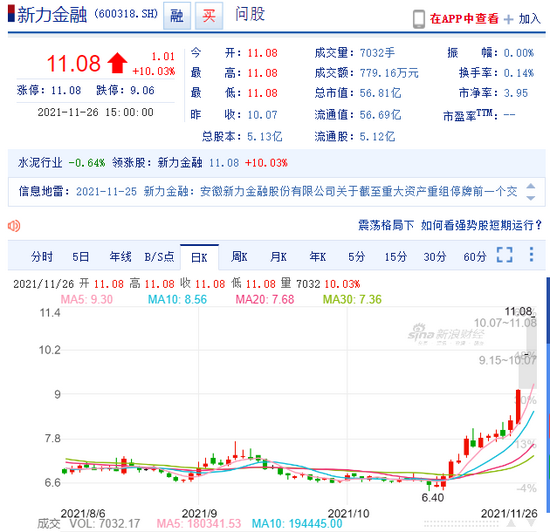Click volume MA5: 180341.53 label
Viewport: 550px width, 532px height.
(x=199, y=524)
